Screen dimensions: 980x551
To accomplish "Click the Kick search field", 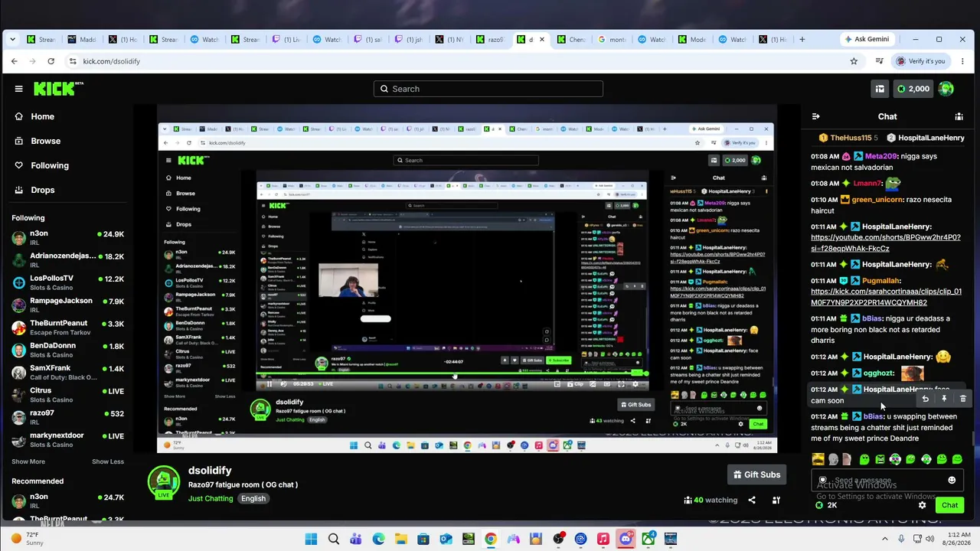I will point(488,89).
